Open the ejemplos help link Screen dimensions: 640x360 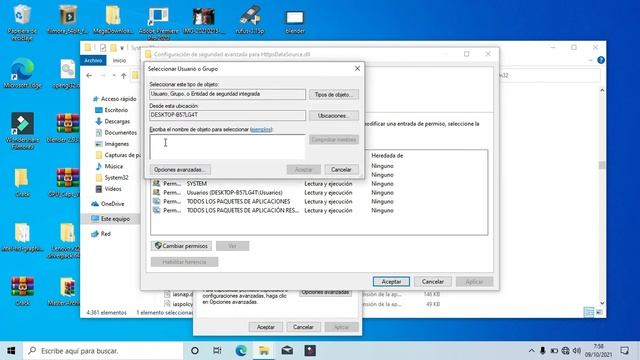(x=261, y=129)
